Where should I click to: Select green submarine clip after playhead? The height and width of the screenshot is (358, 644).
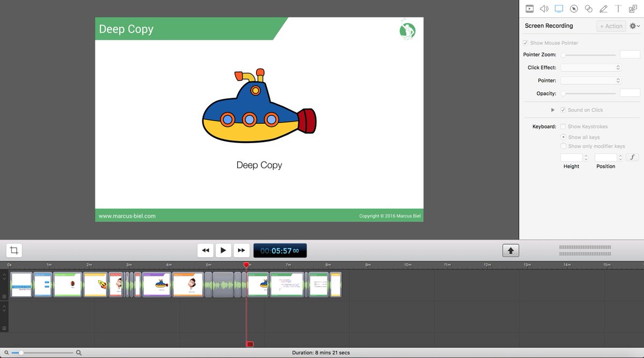pos(258,285)
